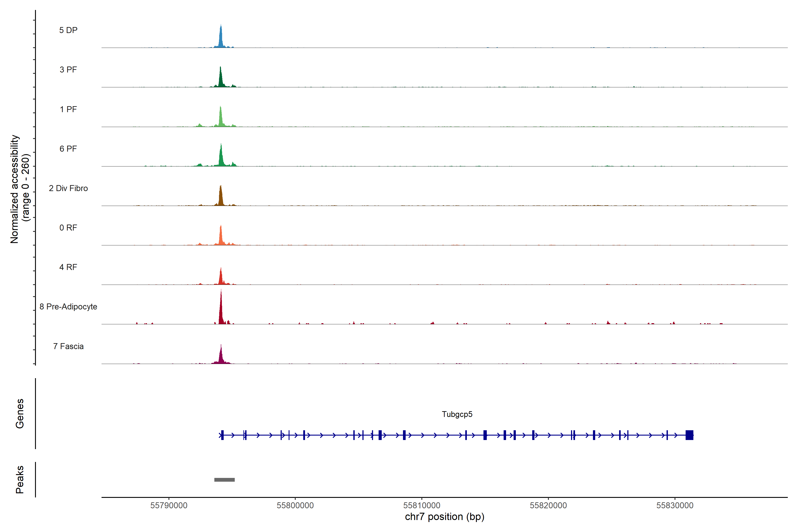Screen dimensions: 798x532
Task: Click the blue 5 DP accessibility peak
Action: point(221,39)
